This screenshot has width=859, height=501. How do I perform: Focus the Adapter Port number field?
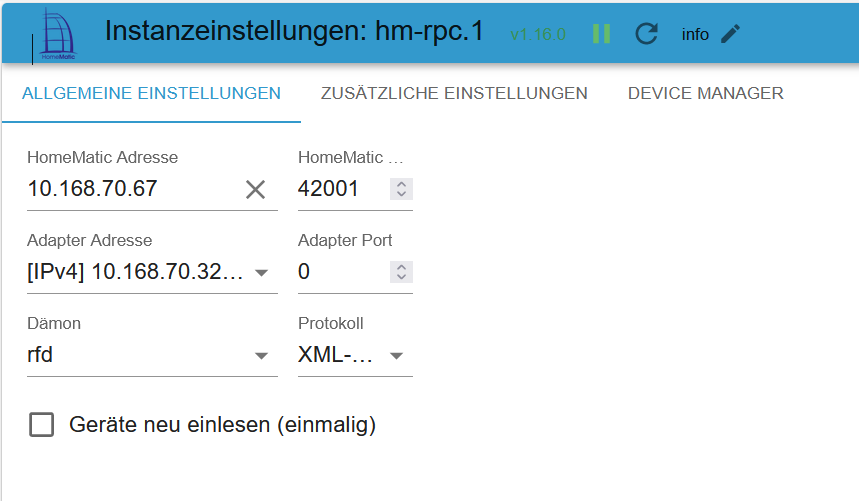click(342, 272)
